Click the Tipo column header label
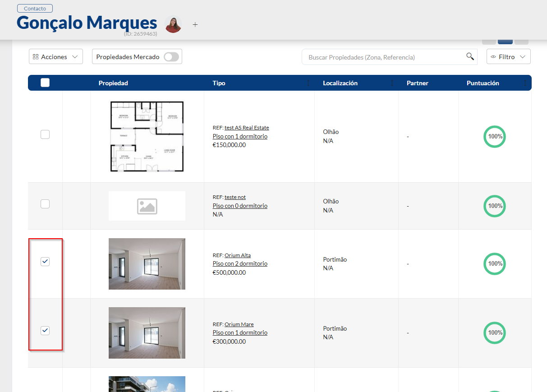This screenshot has width=547, height=392. tap(219, 83)
